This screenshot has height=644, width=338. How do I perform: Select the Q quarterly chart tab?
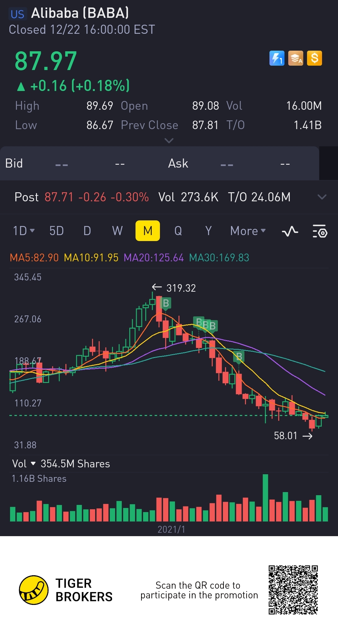[178, 231]
